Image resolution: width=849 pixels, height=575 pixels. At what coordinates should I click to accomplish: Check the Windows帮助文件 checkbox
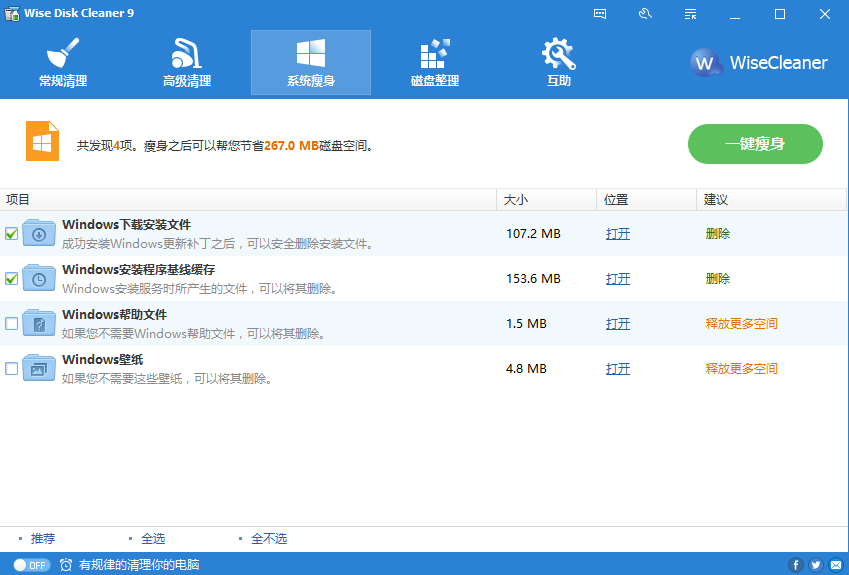12,324
